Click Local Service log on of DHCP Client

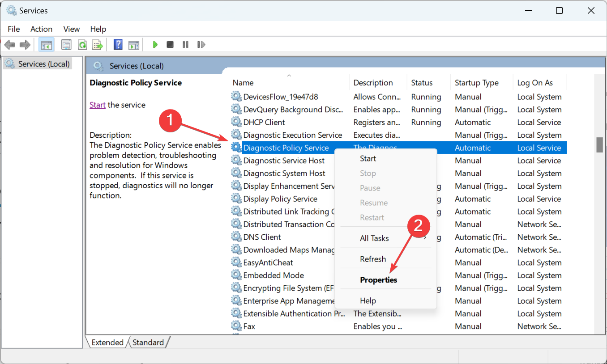(539, 122)
